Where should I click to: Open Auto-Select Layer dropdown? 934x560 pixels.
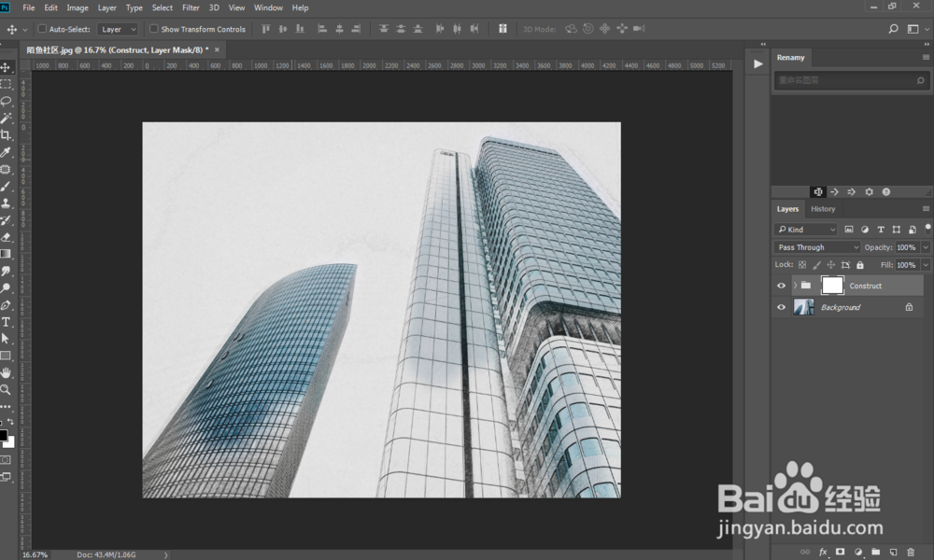118,29
